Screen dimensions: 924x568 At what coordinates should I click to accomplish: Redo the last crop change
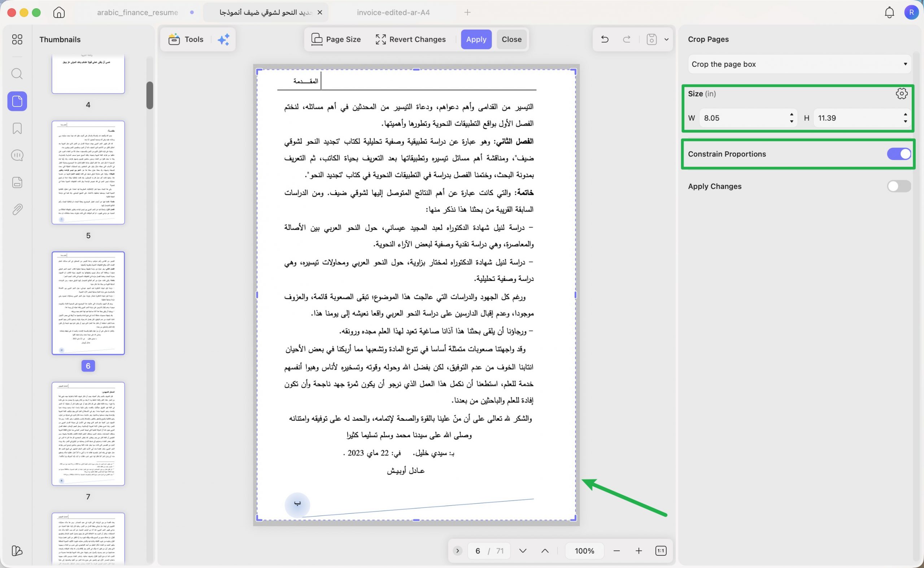(x=627, y=39)
